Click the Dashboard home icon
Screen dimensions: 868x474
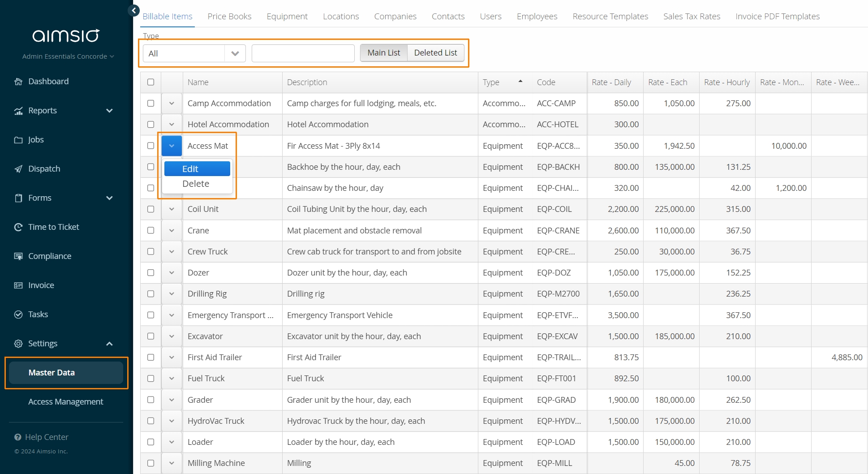18,82
